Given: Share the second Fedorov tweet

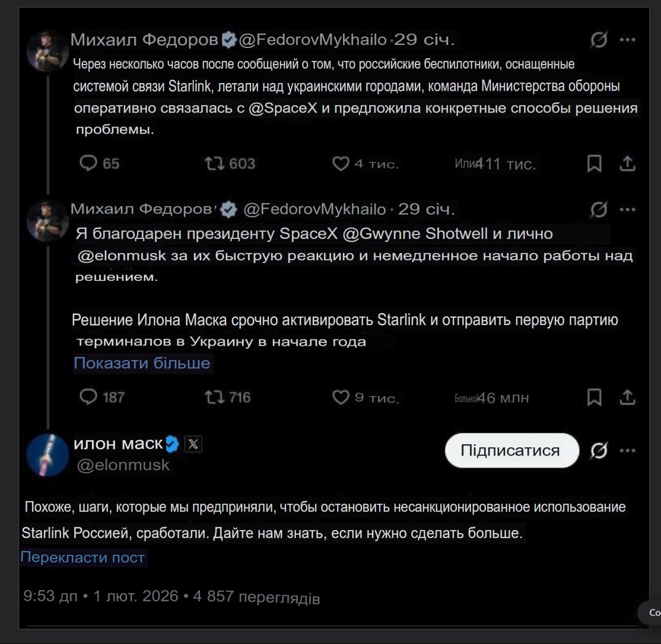Looking at the screenshot, I should pos(627,397).
